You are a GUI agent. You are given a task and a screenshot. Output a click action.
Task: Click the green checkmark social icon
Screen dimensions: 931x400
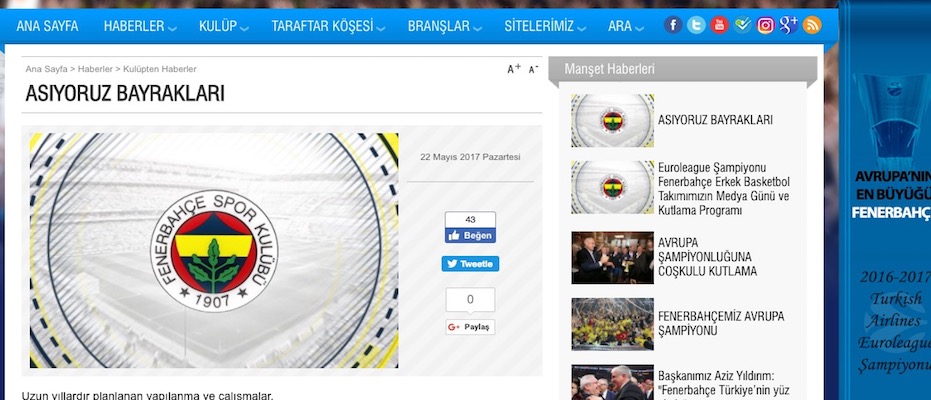742,25
